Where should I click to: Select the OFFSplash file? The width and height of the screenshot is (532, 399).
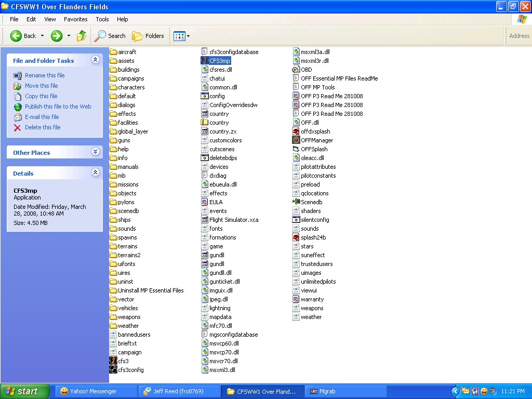click(310, 149)
